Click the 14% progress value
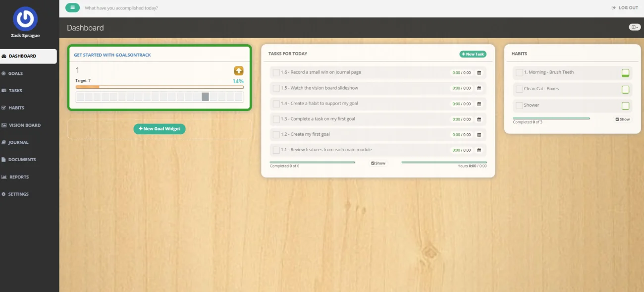 coord(238,81)
